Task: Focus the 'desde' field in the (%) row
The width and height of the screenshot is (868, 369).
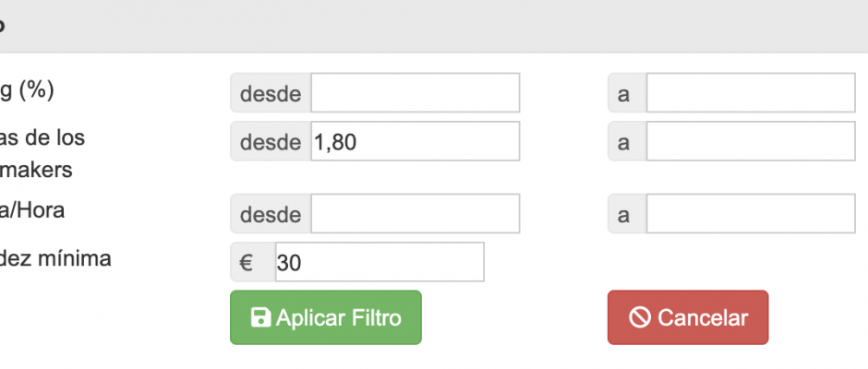Action: coord(416,93)
